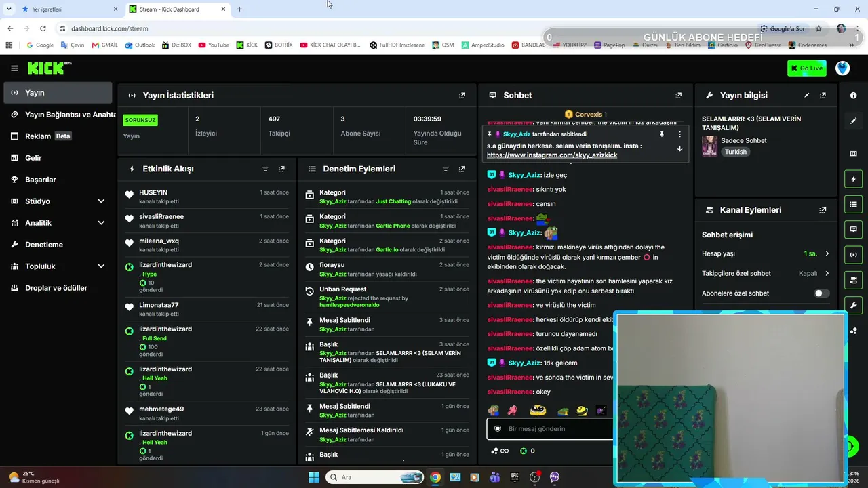Pop out the Sohbet chat panel
This screenshot has height=488, width=868.
click(678, 96)
